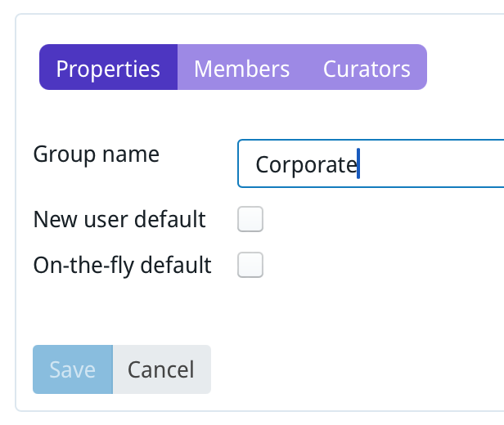Screen dimensions: 504x425
Task: Select the Properties tab
Action: [x=108, y=68]
